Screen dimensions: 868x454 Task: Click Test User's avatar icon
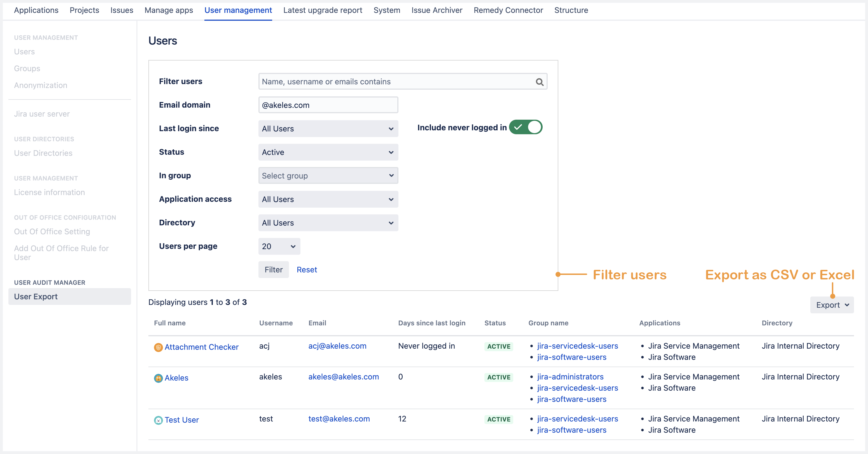(x=158, y=420)
